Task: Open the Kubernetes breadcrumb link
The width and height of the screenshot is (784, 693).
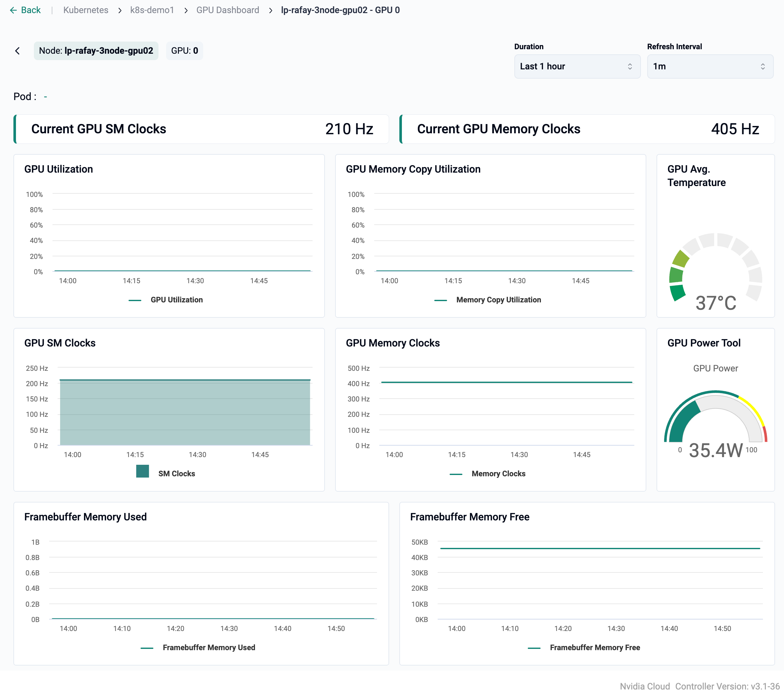Action: pos(86,10)
